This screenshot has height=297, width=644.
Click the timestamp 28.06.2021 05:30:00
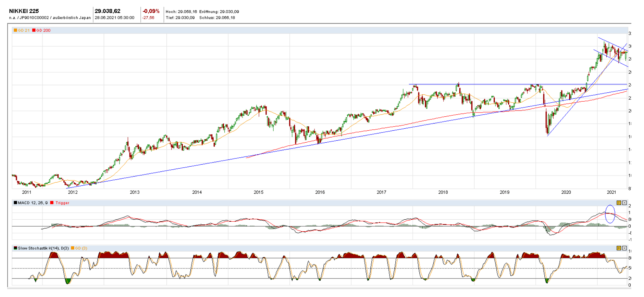pyautogui.click(x=114, y=18)
